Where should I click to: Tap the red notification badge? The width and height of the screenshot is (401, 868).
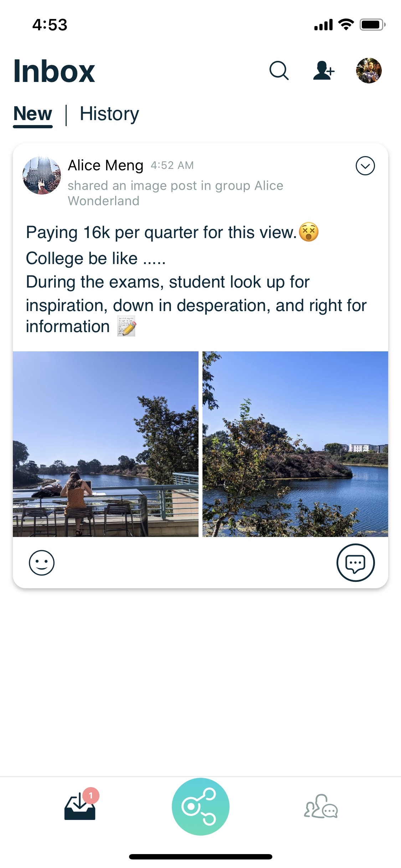pos(91,795)
